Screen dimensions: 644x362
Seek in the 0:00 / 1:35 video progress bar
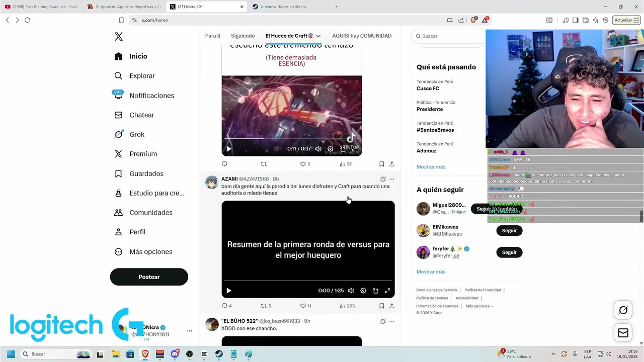click(308, 280)
